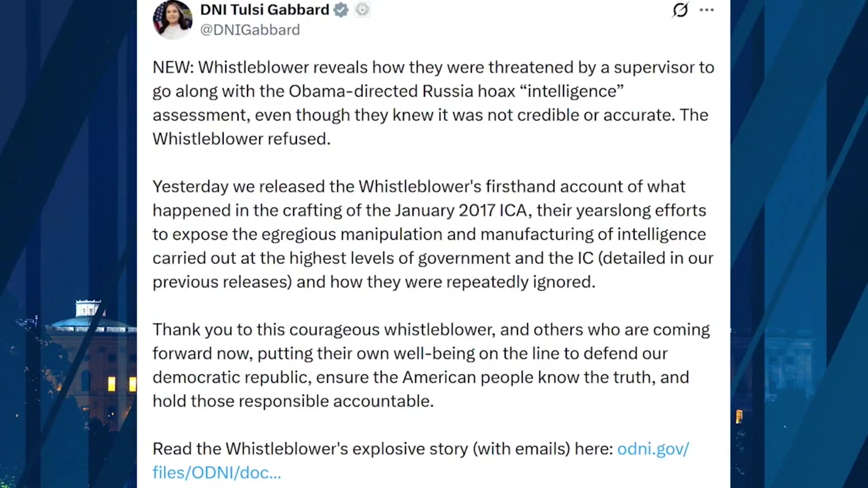Viewport: 868px width, 488px height.
Task: Click the display name DNI Tulsi Gabbard
Action: (264, 9)
